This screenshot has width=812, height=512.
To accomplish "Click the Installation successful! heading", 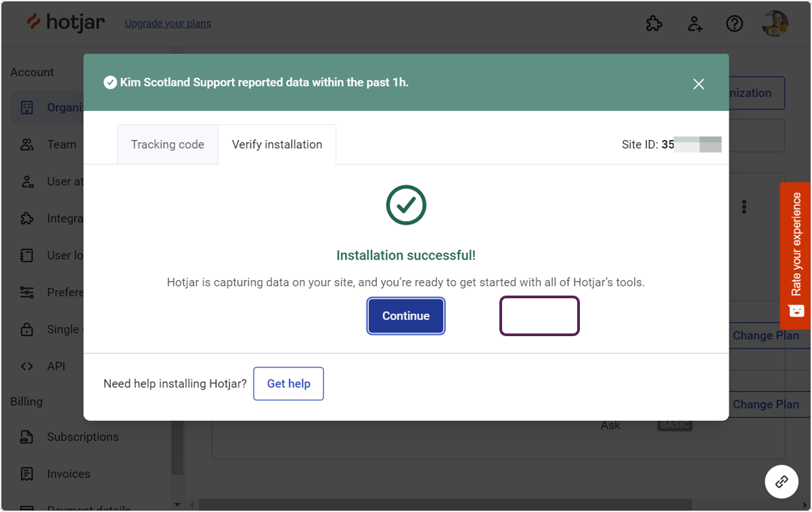I will (x=406, y=256).
